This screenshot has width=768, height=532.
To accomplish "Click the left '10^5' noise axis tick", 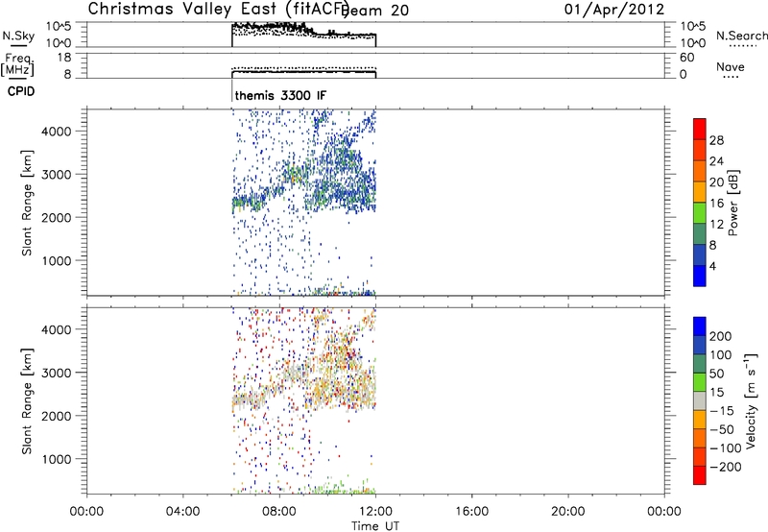I will [x=59, y=27].
